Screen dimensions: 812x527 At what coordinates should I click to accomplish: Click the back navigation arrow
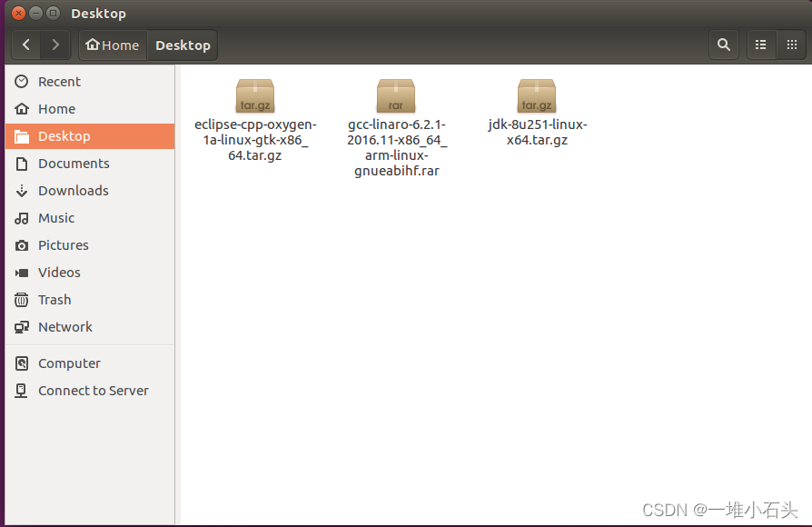pyautogui.click(x=25, y=45)
